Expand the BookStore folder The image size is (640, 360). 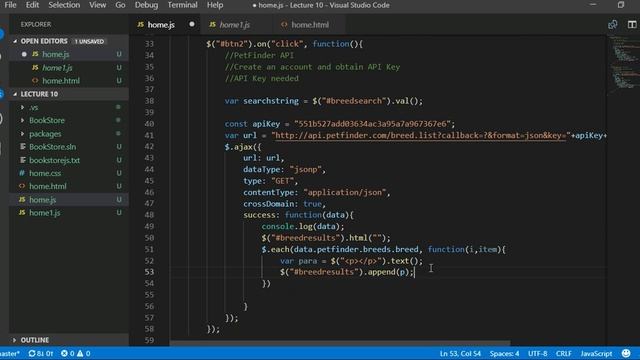pos(22,120)
